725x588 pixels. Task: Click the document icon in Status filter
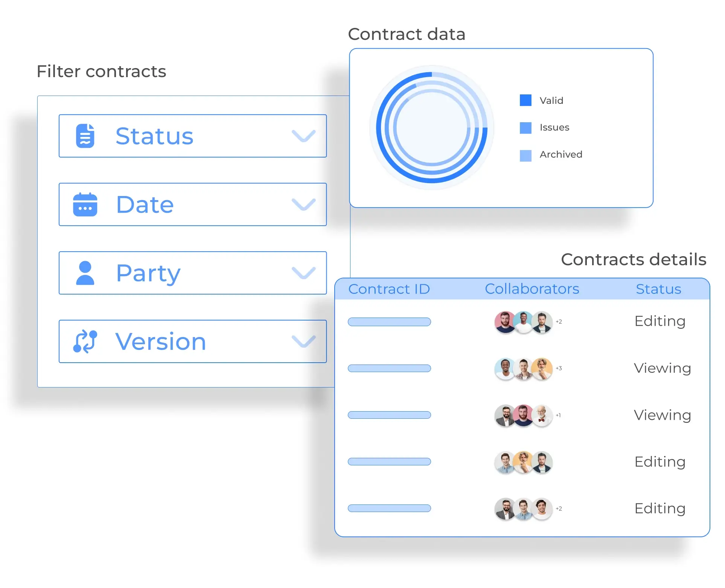(85, 136)
